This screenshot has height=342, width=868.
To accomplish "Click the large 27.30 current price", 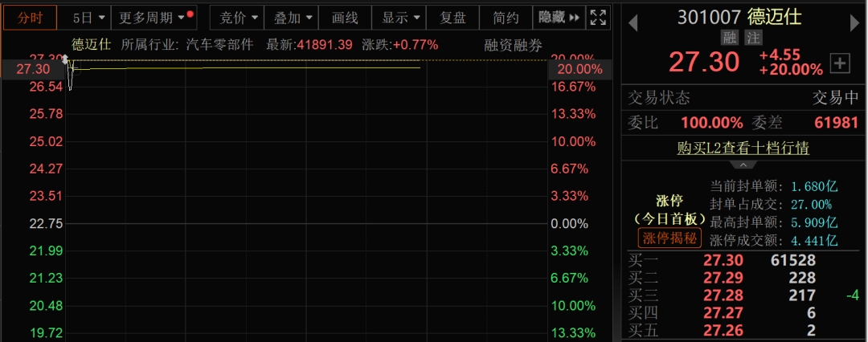I will coord(704,62).
